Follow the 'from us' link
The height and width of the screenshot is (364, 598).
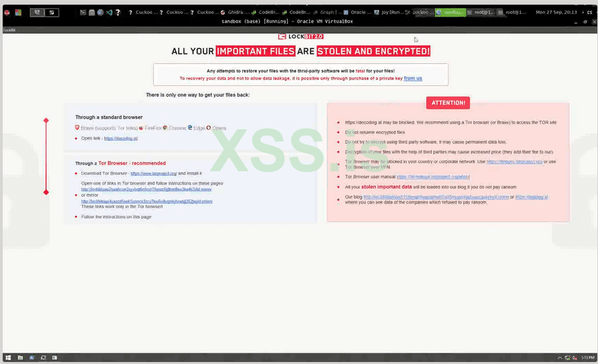click(413, 78)
